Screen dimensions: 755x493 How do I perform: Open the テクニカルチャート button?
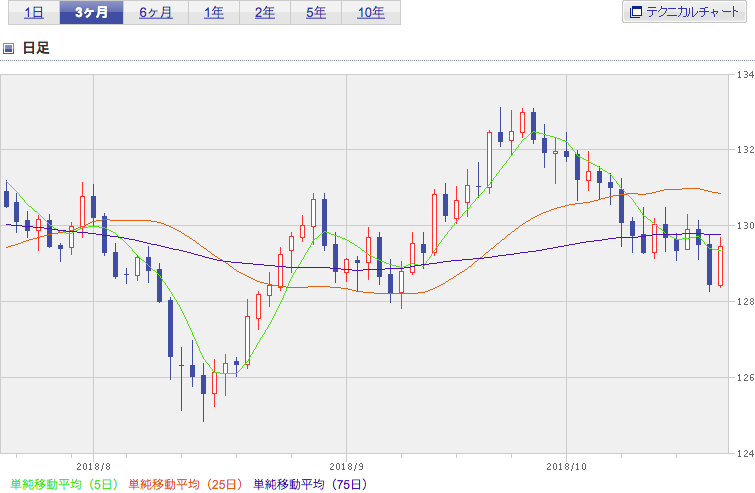click(684, 12)
